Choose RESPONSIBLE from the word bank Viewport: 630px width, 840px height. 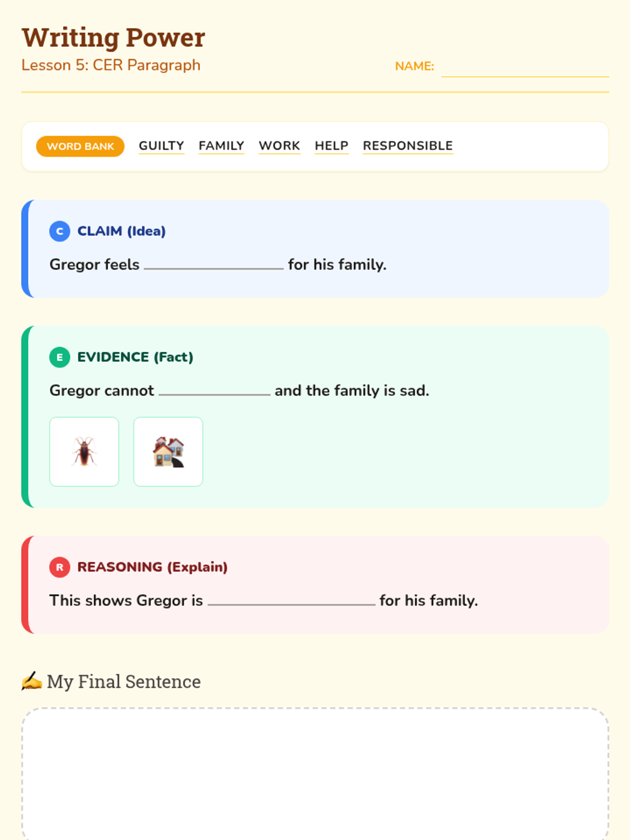click(x=408, y=145)
